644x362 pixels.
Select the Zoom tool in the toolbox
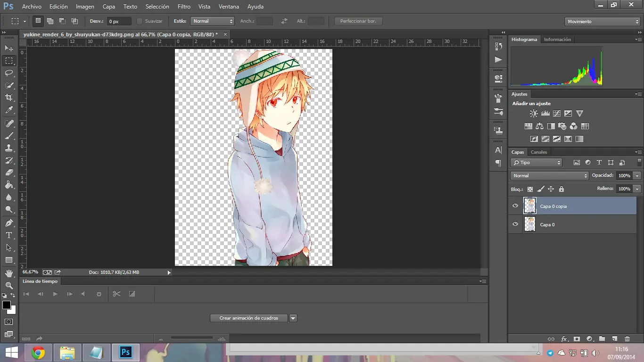(x=9, y=285)
